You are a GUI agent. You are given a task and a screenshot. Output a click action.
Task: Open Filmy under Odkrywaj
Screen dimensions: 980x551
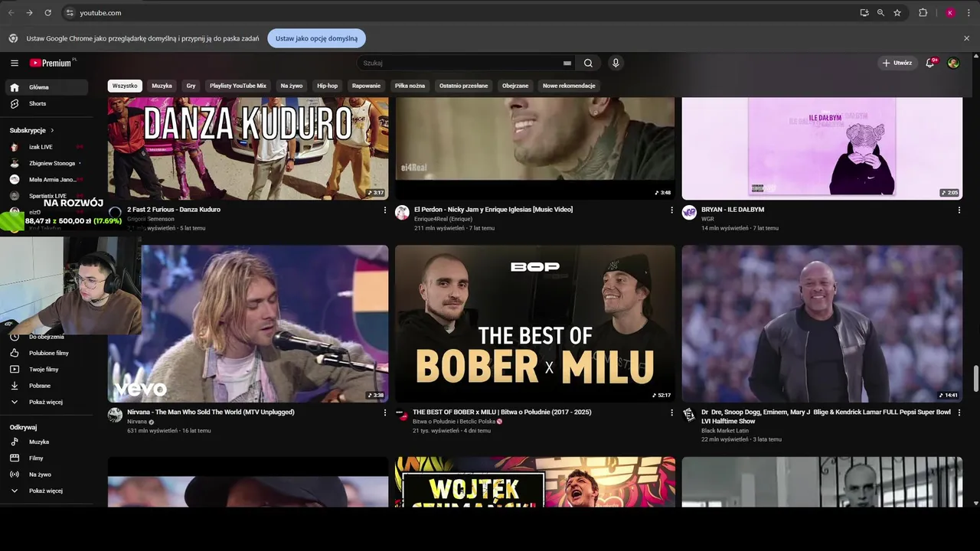click(48, 458)
